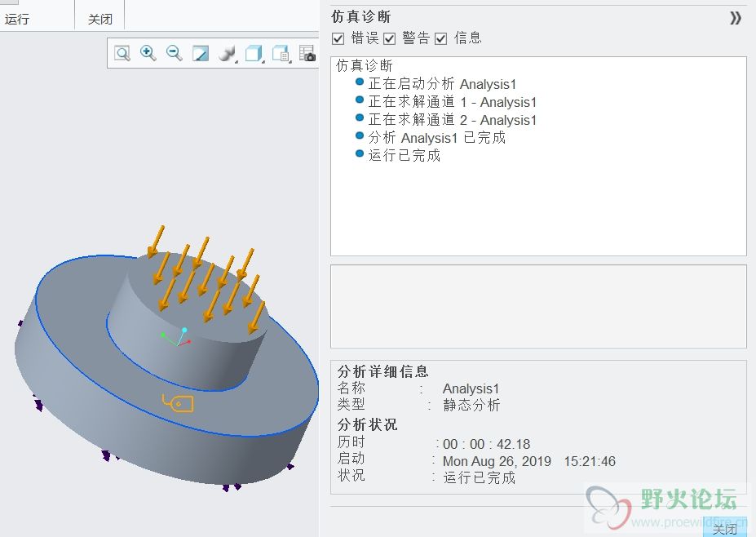756x537 pixels.
Task: Click the coordinate system triad on model
Action: tap(176, 337)
